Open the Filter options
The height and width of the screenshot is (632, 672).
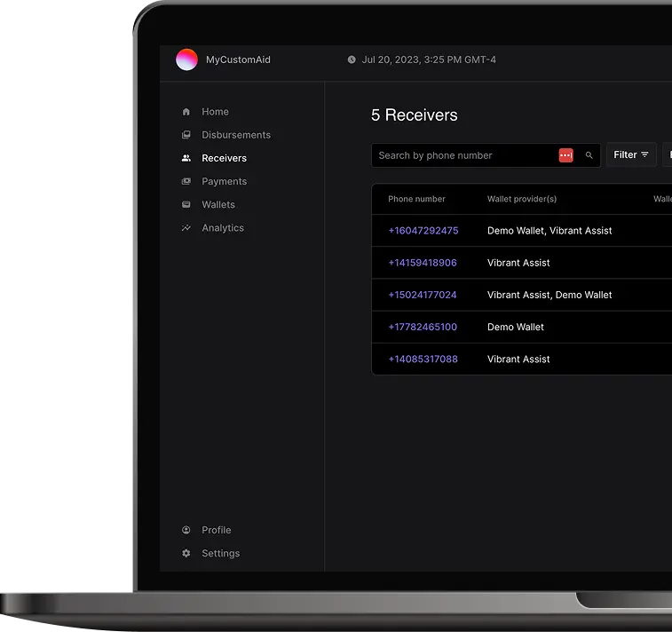click(631, 154)
